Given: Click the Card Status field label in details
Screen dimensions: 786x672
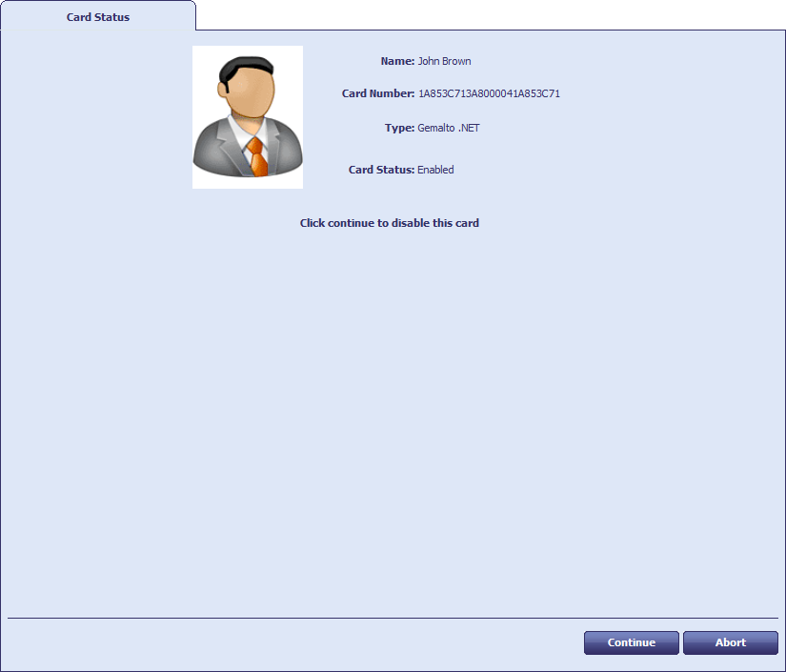Looking at the screenshot, I should pos(381,170).
